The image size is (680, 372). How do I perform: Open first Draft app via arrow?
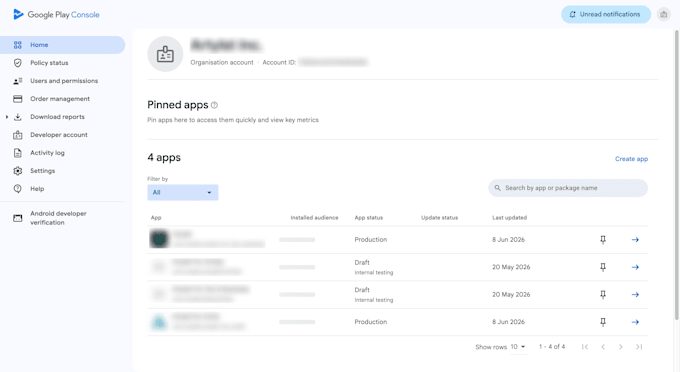pyautogui.click(x=635, y=267)
